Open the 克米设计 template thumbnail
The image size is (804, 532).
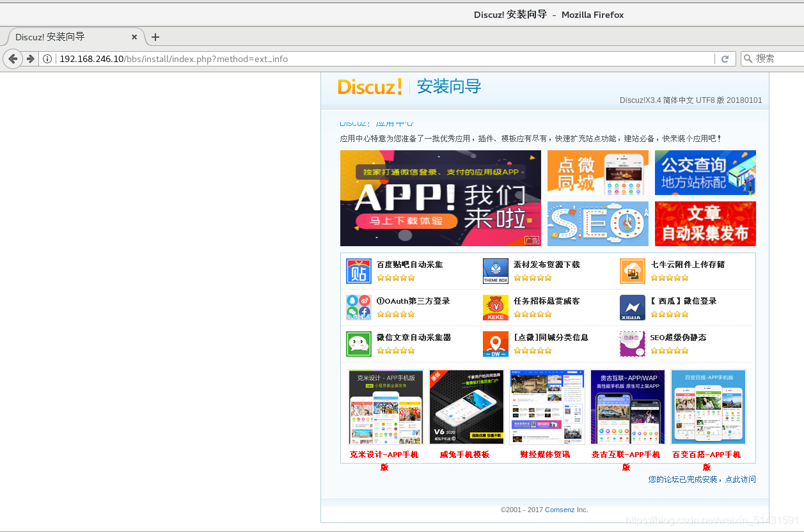click(x=386, y=407)
